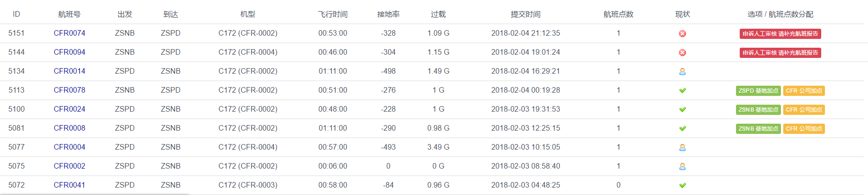Image resolution: width=868 pixels, height=195 pixels.
Task: Click the 00:06:00 flight time cell
Action: click(x=333, y=166)
